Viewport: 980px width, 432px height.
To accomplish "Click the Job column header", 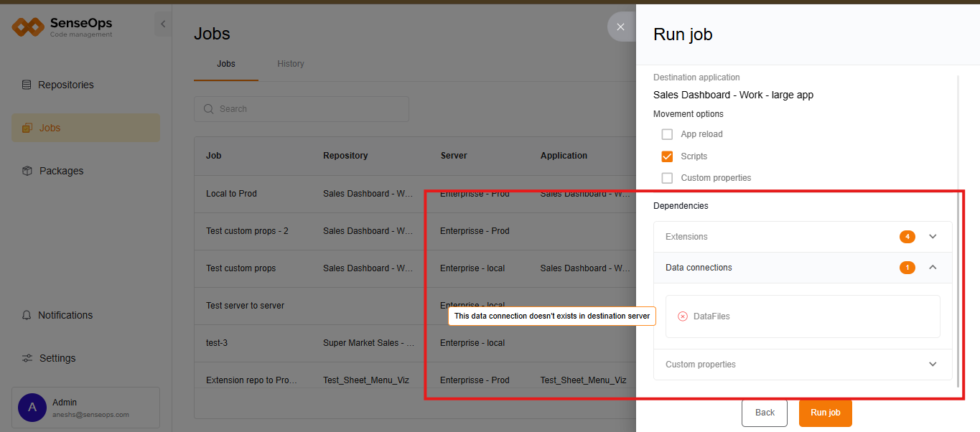I will pyautogui.click(x=214, y=156).
